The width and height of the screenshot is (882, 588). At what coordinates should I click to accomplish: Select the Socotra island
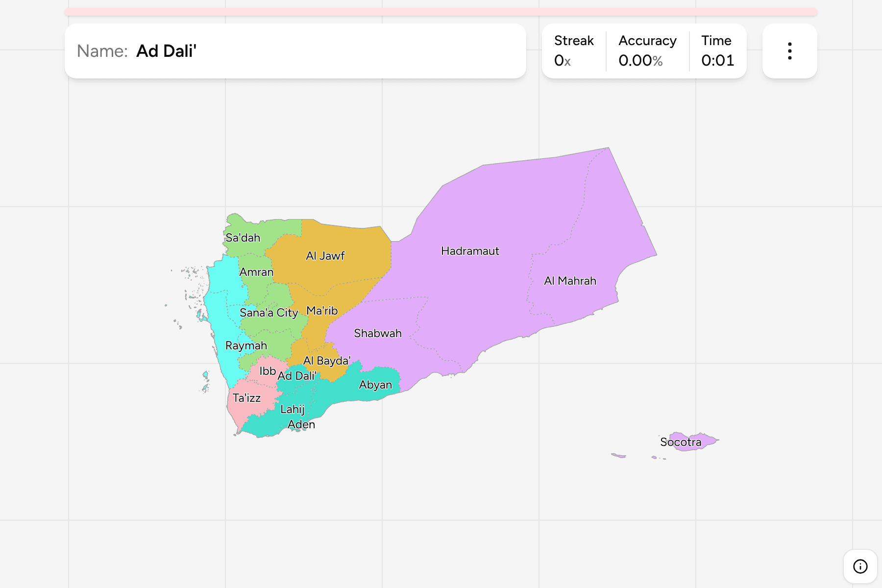point(681,442)
